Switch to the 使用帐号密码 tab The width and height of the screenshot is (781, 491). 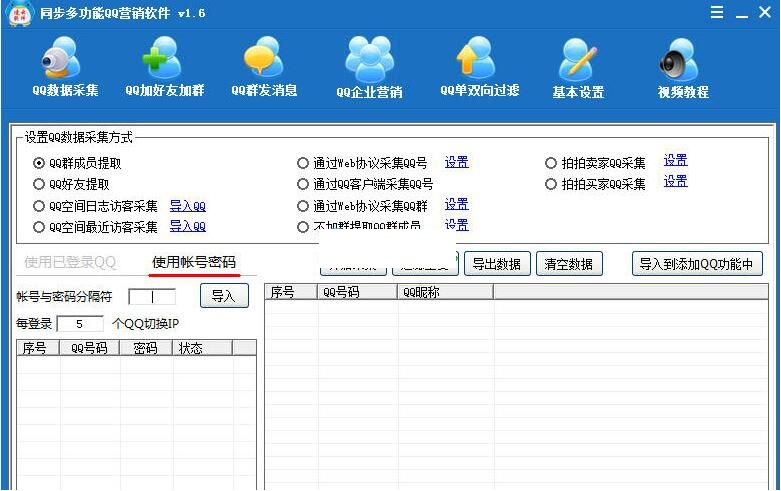pyautogui.click(x=194, y=263)
